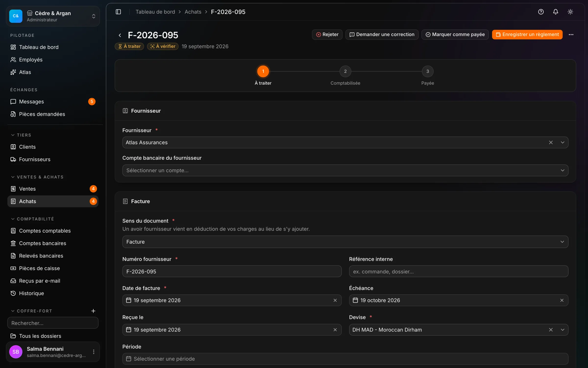Follow the Achats breadcrumb link
The image size is (588, 368).
click(193, 12)
